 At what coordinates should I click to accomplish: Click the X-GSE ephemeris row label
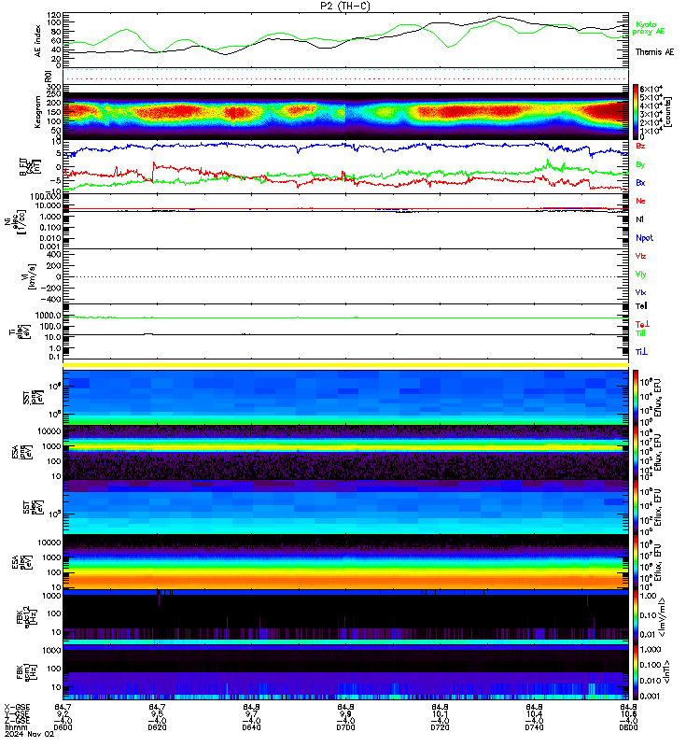(x=17, y=707)
